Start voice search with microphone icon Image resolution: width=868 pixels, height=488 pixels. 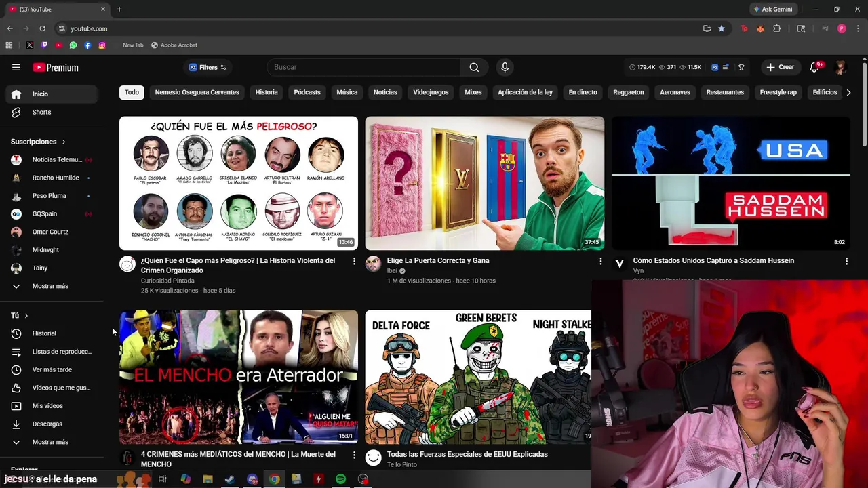[505, 67]
